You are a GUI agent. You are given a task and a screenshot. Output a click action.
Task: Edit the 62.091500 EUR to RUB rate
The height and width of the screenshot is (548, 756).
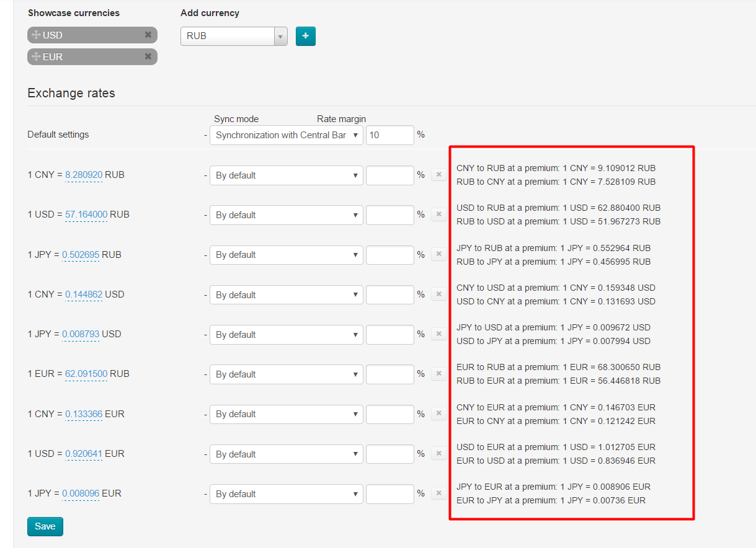pos(86,374)
